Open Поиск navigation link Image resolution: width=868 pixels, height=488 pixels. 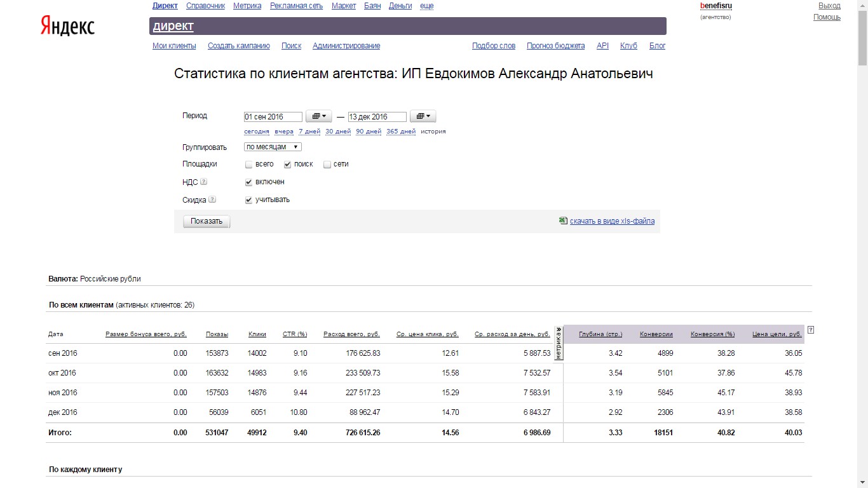point(292,46)
